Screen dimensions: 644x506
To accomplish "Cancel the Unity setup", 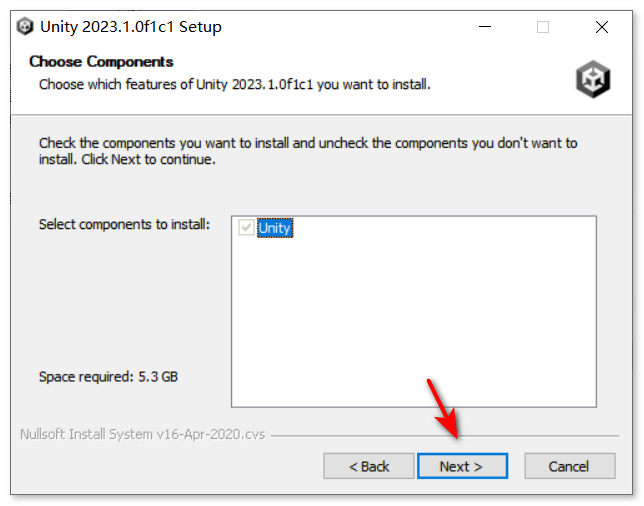I will (569, 466).
